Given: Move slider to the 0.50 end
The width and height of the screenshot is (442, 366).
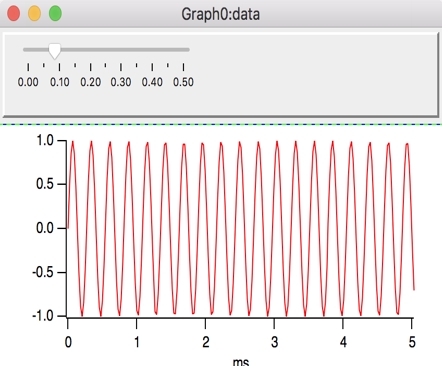Looking at the screenshot, I should [x=183, y=50].
